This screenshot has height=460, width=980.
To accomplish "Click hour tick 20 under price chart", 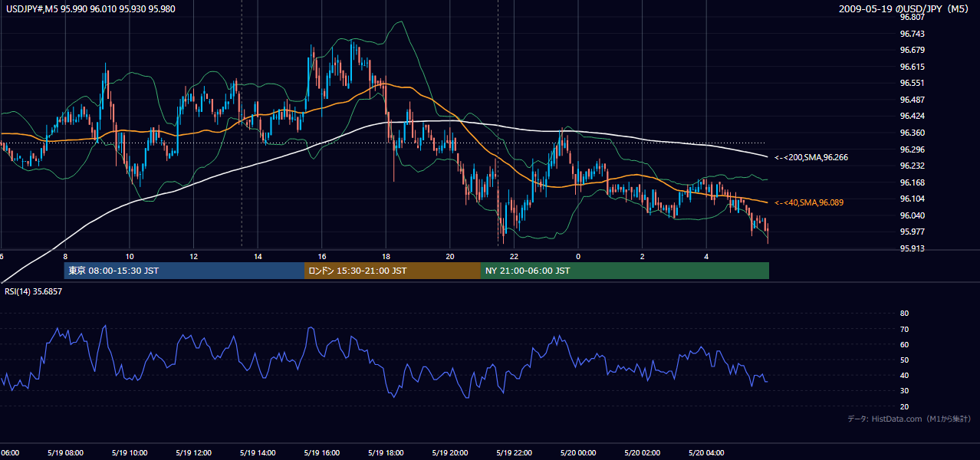I will tap(450, 257).
